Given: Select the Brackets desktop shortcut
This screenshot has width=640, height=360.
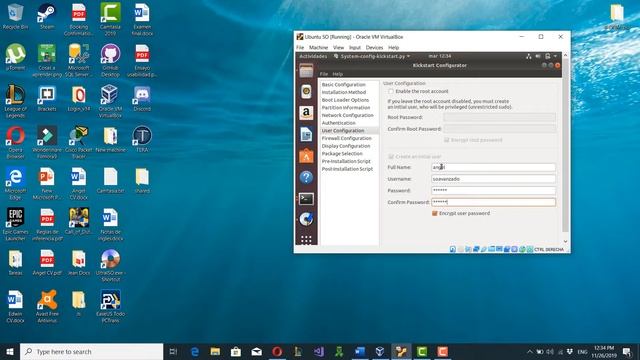Looking at the screenshot, I should click(47, 98).
